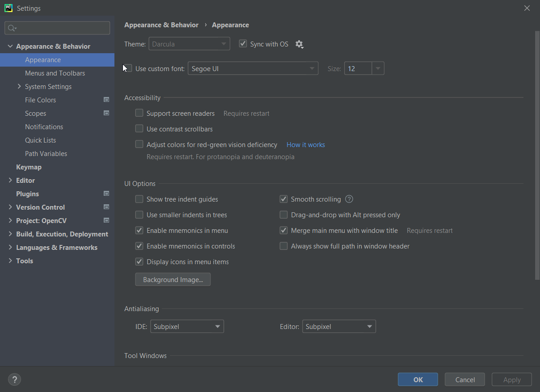The height and width of the screenshot is (392, 540).
Task: Open the Editor antialiasing Subpixel dropdown
Action: point(339,326)
